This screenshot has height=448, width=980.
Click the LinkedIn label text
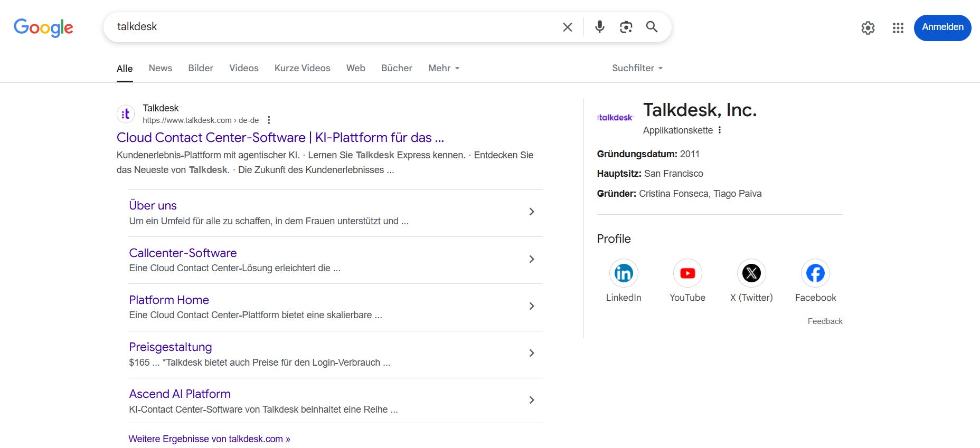click(624, 298)
